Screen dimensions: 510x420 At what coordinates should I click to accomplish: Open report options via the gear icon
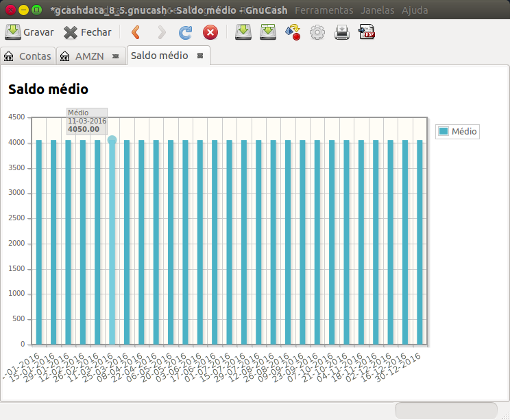click(317, 32)
